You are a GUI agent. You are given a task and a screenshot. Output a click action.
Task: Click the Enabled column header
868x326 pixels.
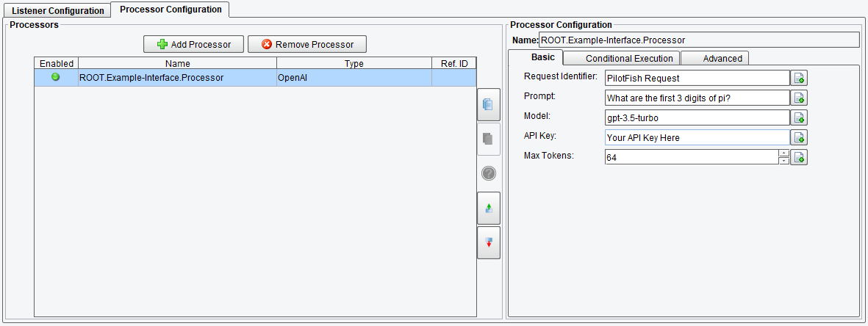(57, 64)
